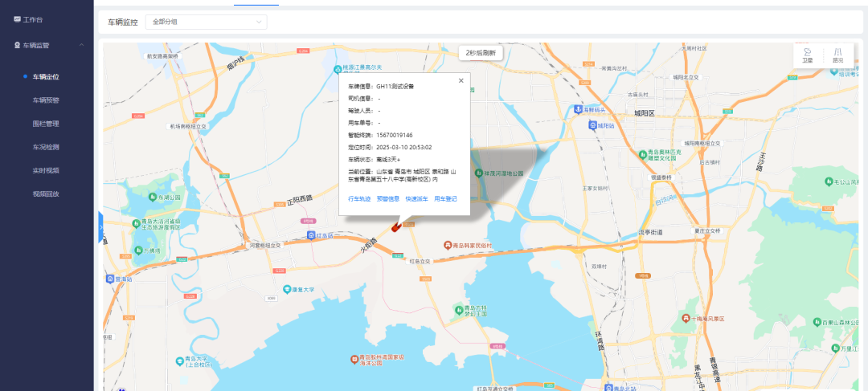
Task: Click terminal number 15670019146
Action: [394, 135]
